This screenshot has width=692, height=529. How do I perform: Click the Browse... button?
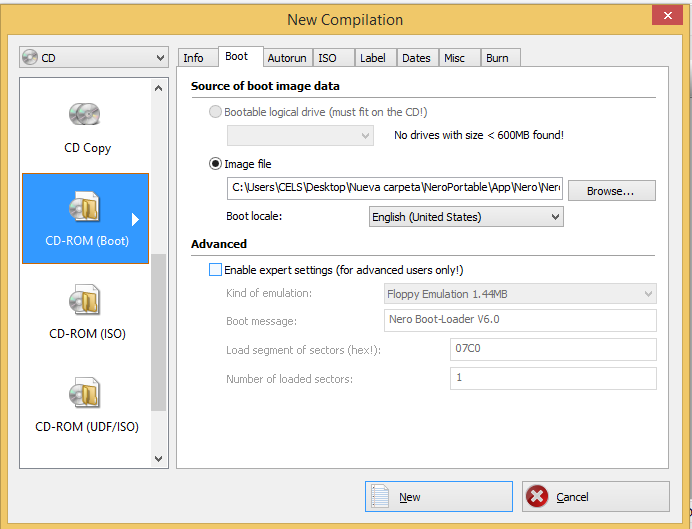611,191
